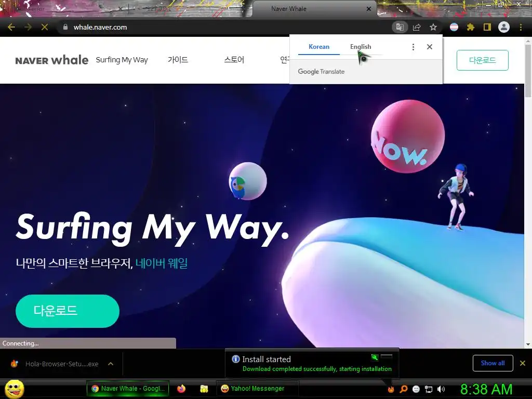Screen dimensions: 532x399
Task: Click the site lock icon
Action: 65,27
